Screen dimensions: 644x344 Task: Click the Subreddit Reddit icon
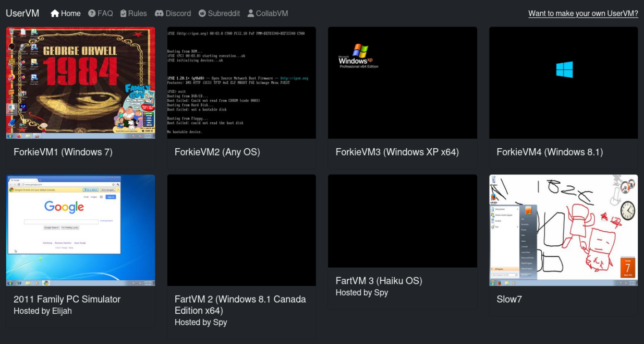pyautogui.click(x=203, y=14)
